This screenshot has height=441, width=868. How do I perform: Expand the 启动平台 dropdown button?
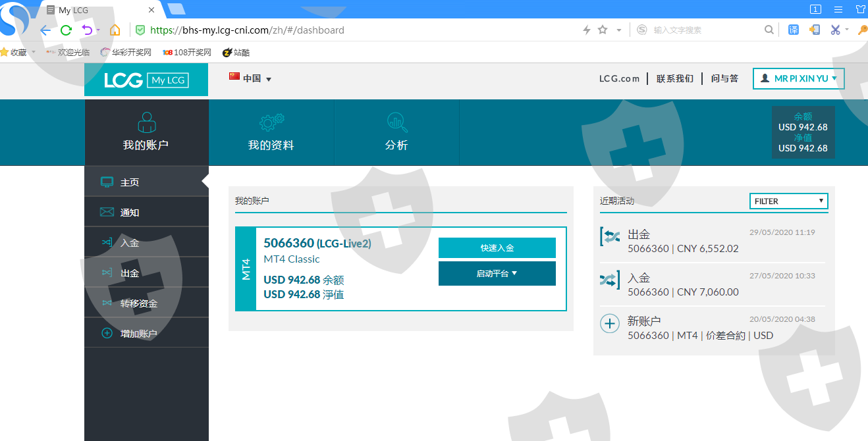coord(497,274)
